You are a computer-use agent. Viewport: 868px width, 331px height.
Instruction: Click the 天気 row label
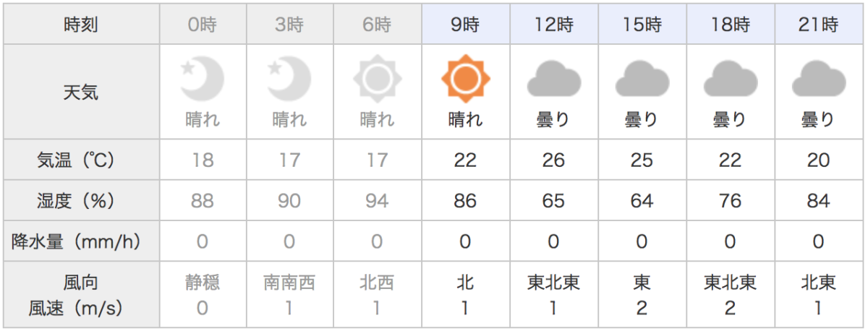[81, 92]
